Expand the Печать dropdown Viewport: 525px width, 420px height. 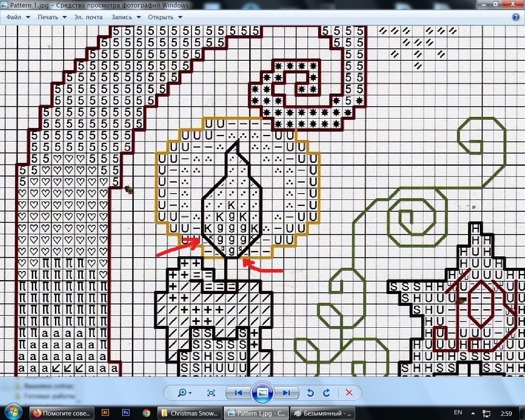pos(52,17)
